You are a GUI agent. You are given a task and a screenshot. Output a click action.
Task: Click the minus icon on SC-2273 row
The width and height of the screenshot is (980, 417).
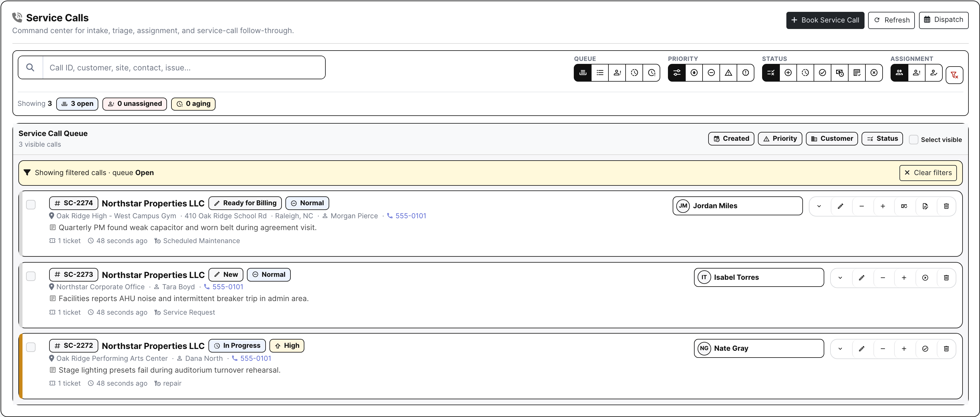(883, 277)
